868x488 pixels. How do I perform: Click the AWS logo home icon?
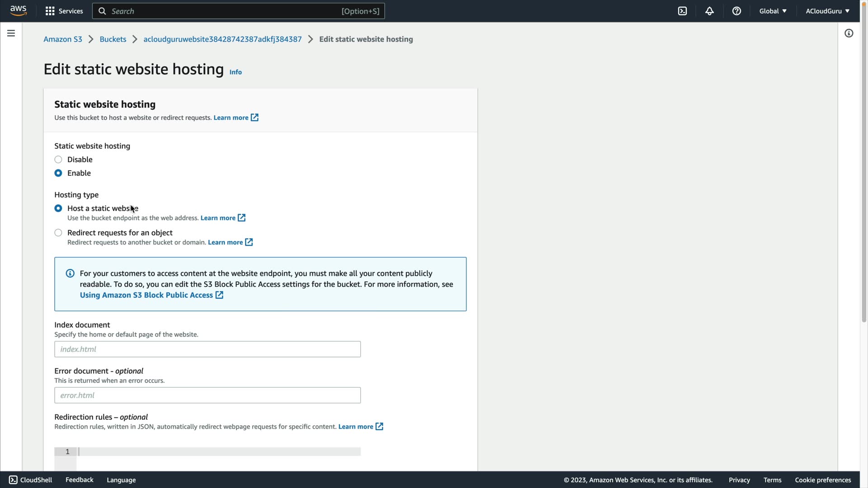pos(18,10)
